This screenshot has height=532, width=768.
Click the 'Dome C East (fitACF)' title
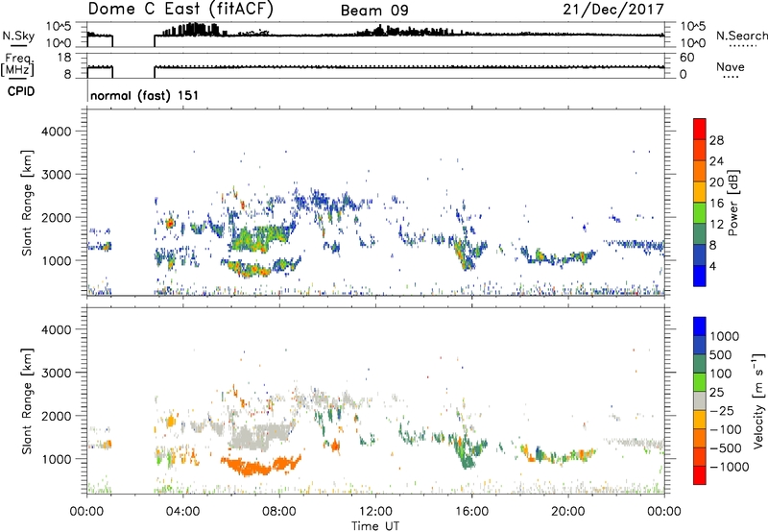[180, 9]
